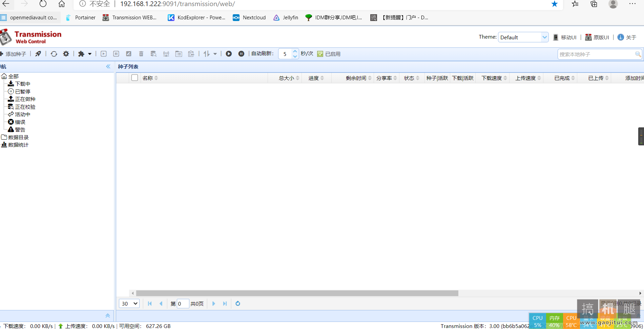Click the edit/rename torrent icon

[x=129, y=54]
